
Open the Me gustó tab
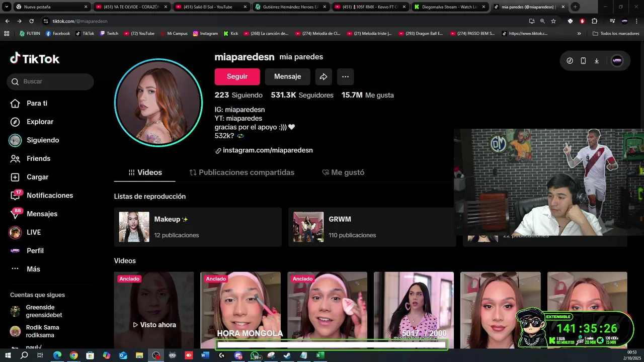coord(343,172)
